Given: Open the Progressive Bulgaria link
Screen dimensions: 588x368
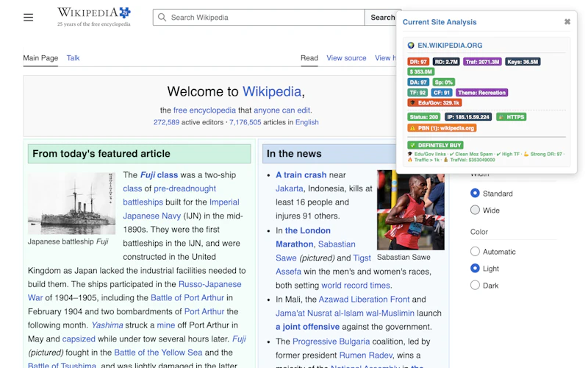Looking at the screenshot, I should tap(331, 342).
